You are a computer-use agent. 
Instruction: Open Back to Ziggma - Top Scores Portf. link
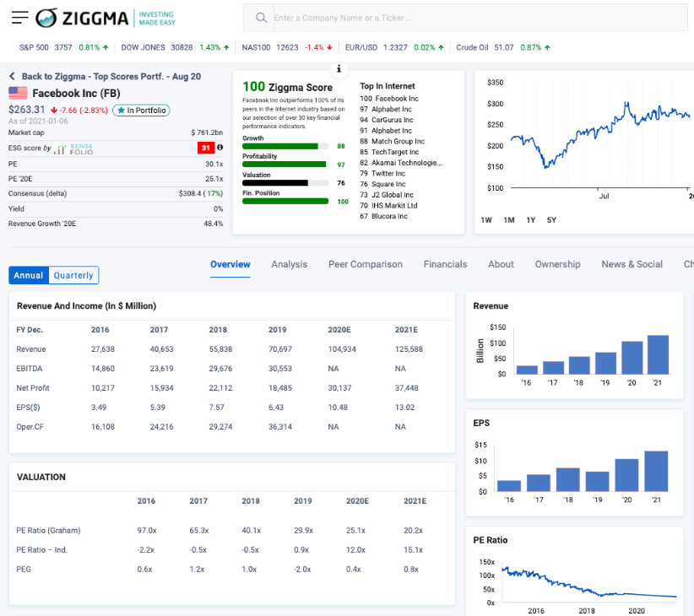(x=111, y=76)
